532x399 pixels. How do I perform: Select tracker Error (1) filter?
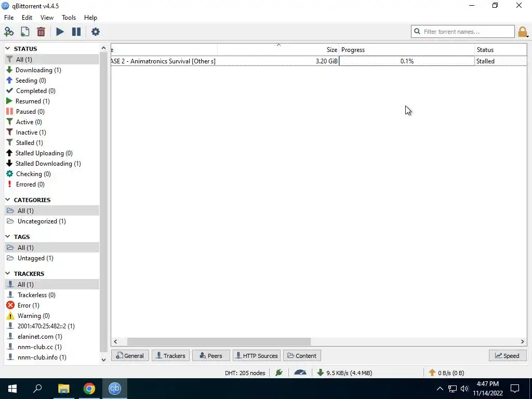point(52,305)
